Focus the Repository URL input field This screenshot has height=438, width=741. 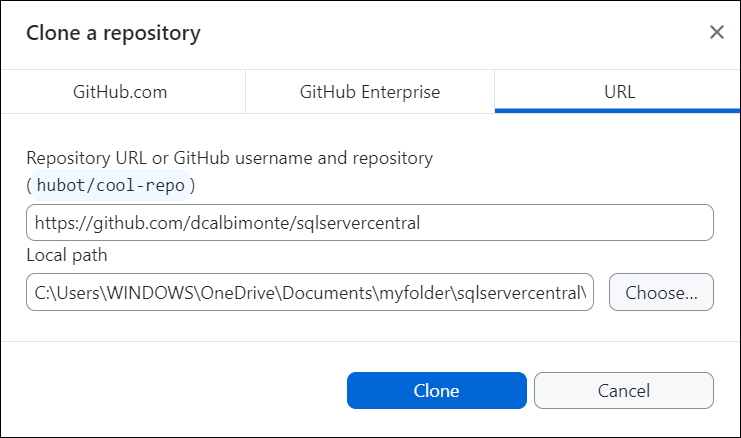tap(370, 223)
